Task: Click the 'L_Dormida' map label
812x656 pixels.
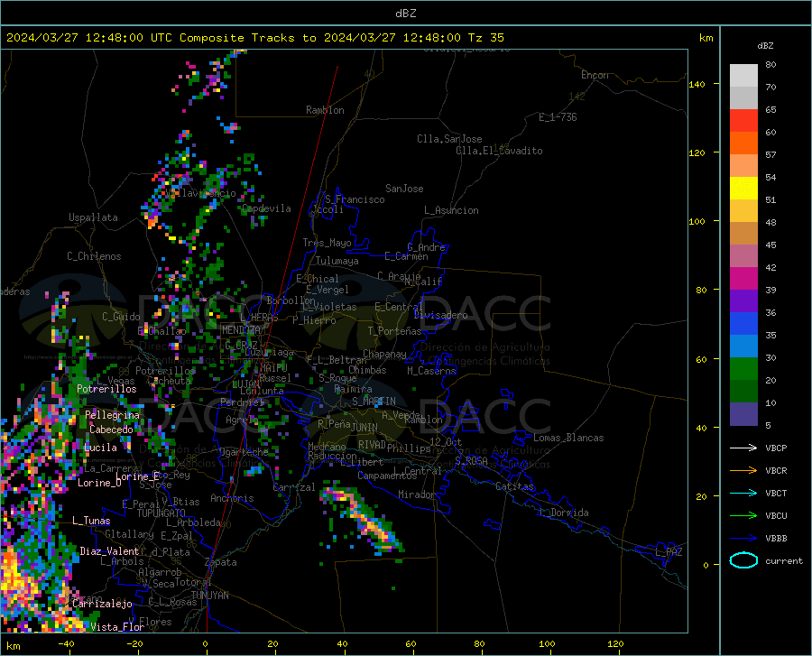Action: tap(563, 513)
